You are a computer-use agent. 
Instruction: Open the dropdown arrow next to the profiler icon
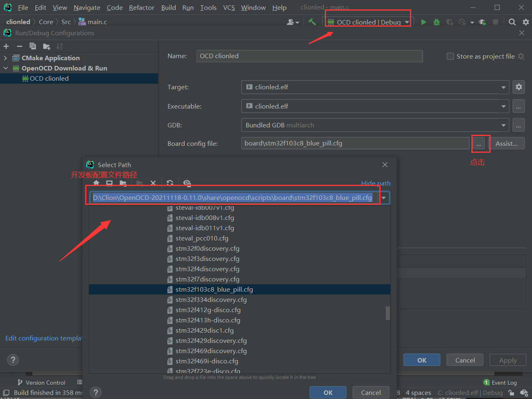[472, 23]
